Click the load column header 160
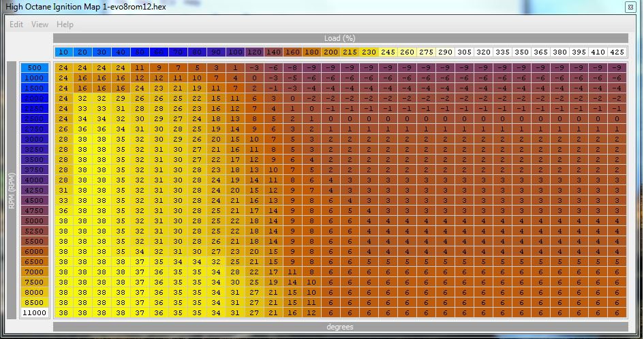The height and width of the screenshot is (339, 644). (293, 52)
